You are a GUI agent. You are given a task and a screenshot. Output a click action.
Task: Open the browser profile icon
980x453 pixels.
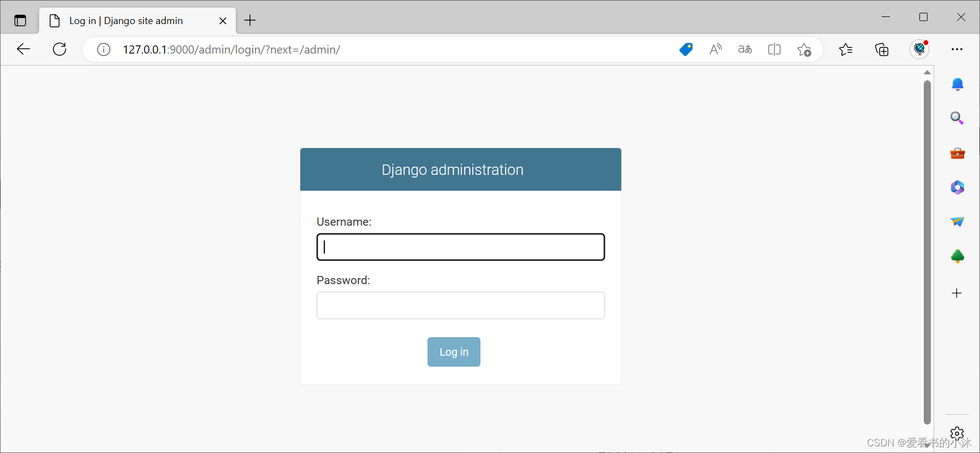coord(919,49)
